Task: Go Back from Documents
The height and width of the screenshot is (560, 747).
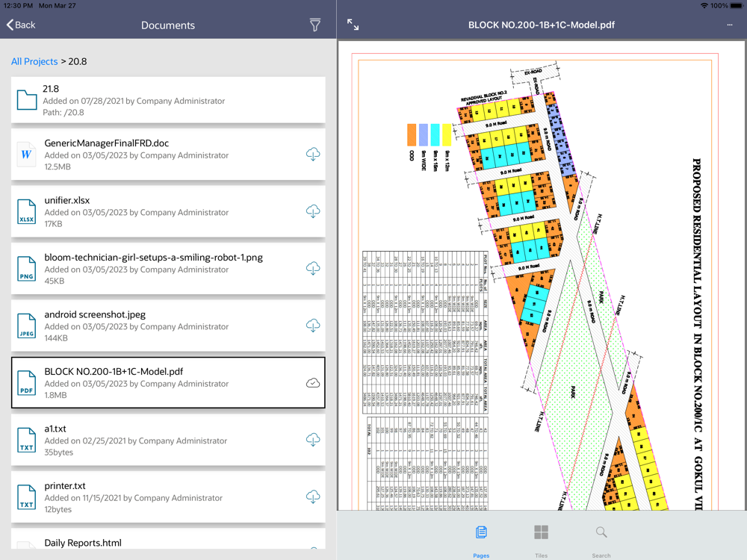Action: [x=21, y=25]
